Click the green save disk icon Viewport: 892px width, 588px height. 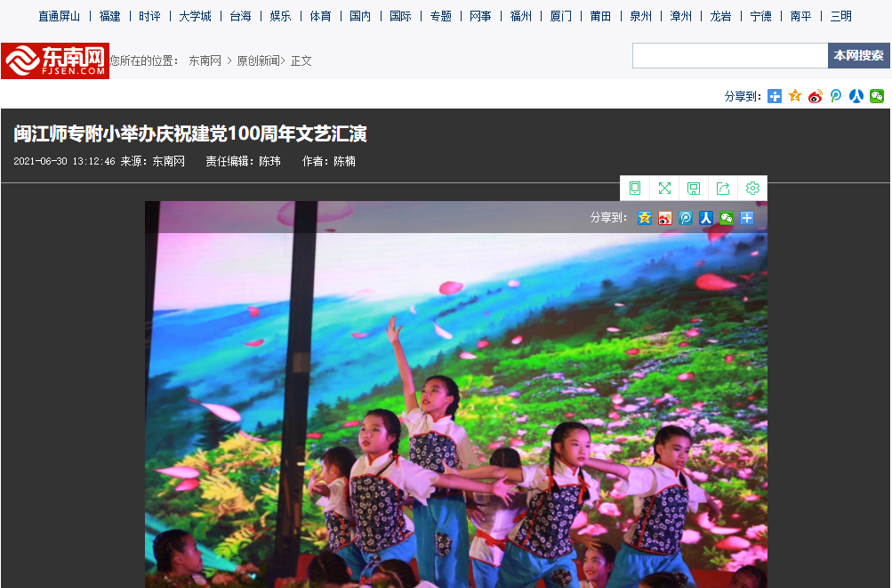tap(694, 188)
